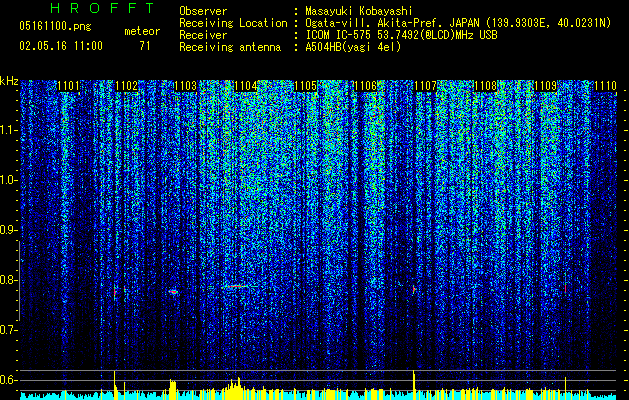Click the 1101 time marker
Viewport: 629px width, 400px height.
click(x=68, y=86)
